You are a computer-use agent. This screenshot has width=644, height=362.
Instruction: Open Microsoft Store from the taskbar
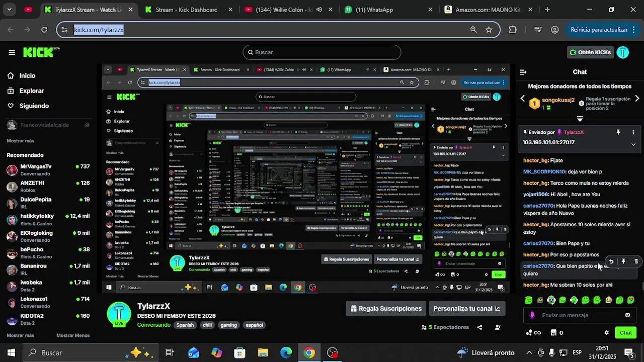(x=240, y=353)
